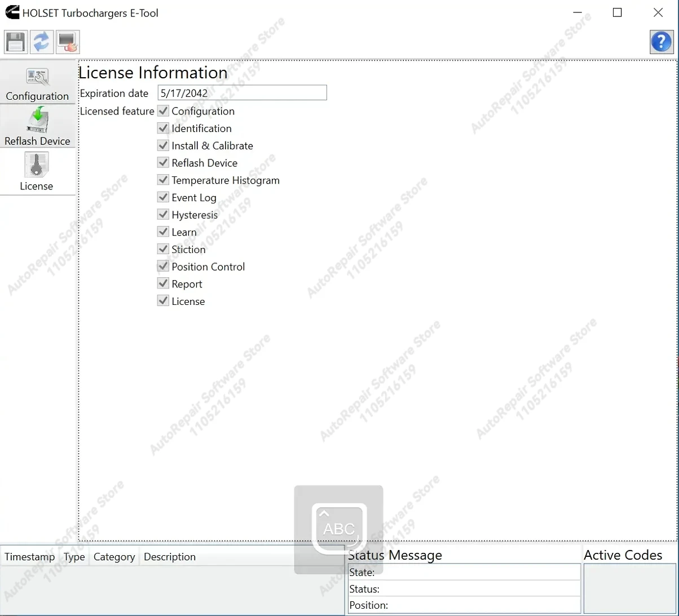Switch to the Reflash Device page
This screenshot has width=679, height=616.
(37, 127)
